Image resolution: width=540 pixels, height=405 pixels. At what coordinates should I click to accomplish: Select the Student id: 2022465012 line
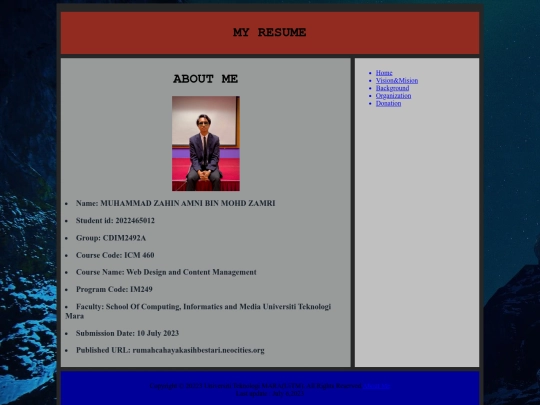click(115, 220)
